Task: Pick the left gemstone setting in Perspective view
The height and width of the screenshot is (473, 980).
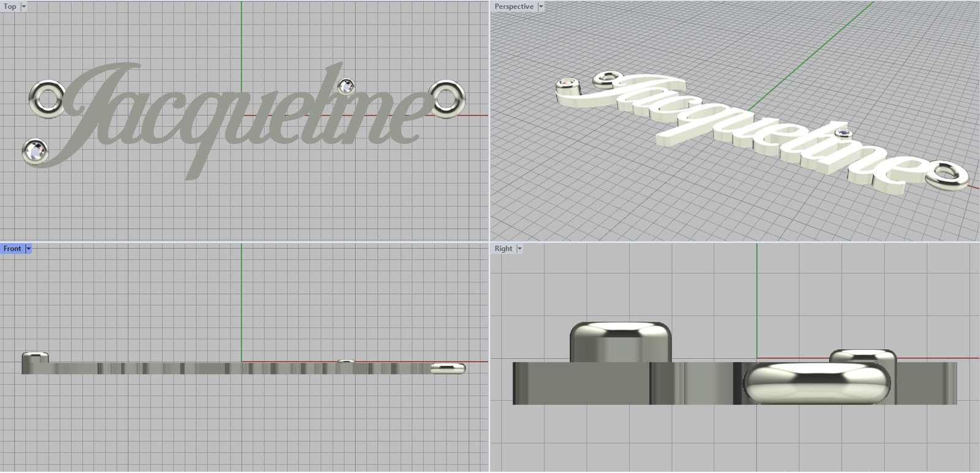Action: pos(568,86)
